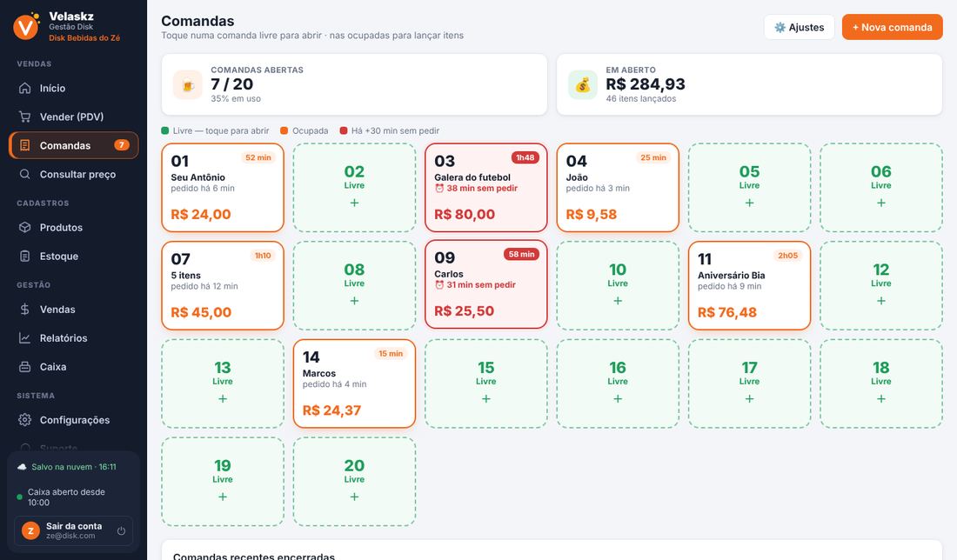957x560 pixels.
Task: Open comanda 09 Carlos
Action: pyautogui.click(x=485, y=284)
